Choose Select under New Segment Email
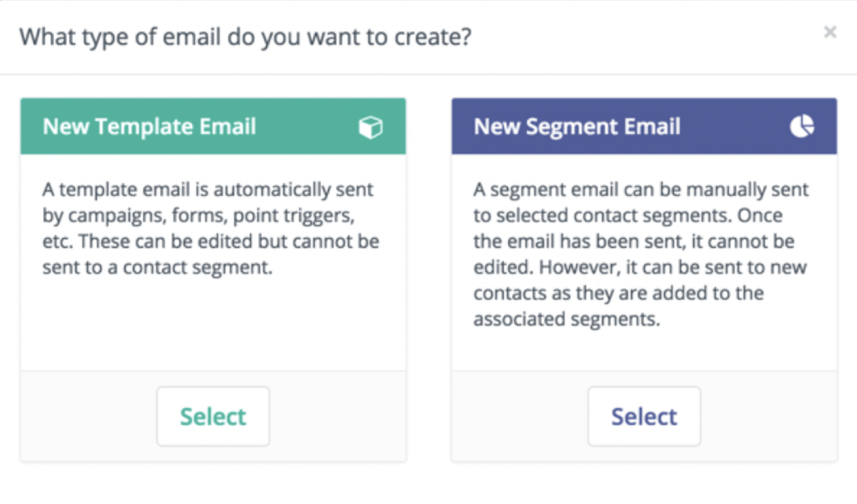The height and width of the screenshot is (504, 857). [644, 416]
